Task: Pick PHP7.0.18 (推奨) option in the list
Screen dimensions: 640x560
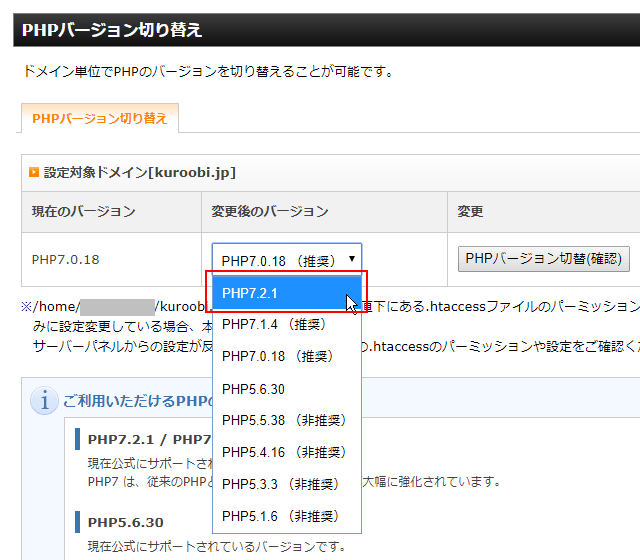Action: point(287,356)
